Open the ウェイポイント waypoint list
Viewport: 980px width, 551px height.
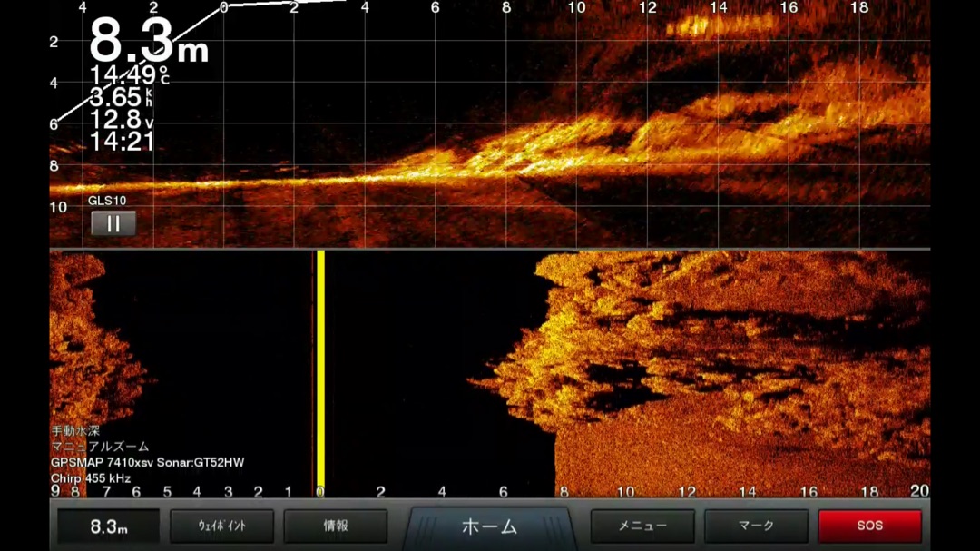[222, 526]
